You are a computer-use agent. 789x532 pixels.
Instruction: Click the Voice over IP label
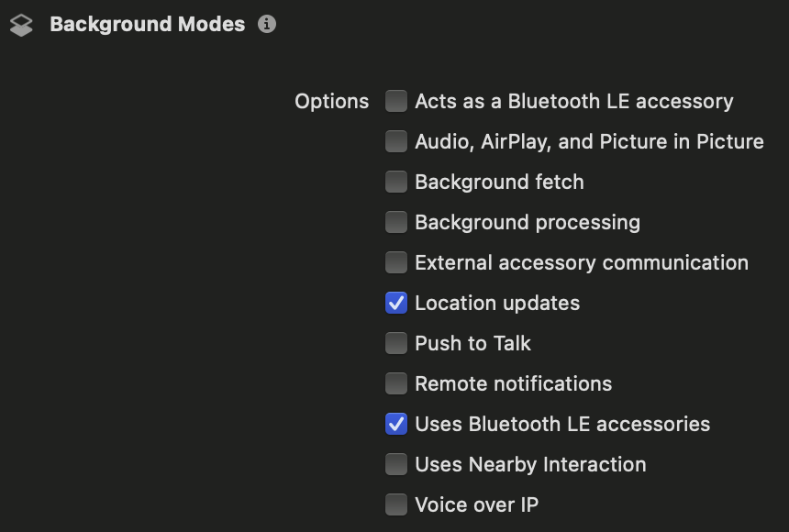pos(476,504)
